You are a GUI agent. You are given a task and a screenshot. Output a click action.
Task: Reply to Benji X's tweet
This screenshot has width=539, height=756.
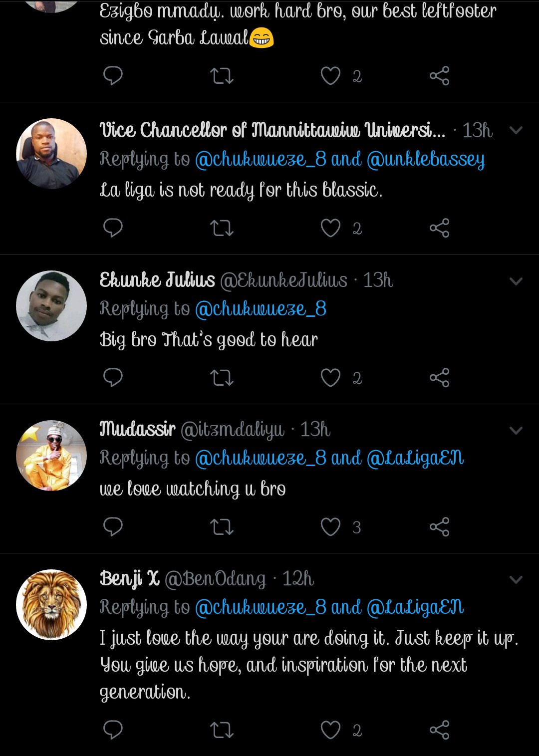[x=113, y=730]
